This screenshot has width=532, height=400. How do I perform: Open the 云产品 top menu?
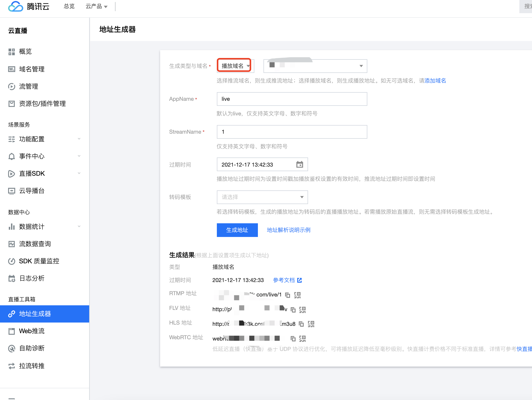click(96, 6)
